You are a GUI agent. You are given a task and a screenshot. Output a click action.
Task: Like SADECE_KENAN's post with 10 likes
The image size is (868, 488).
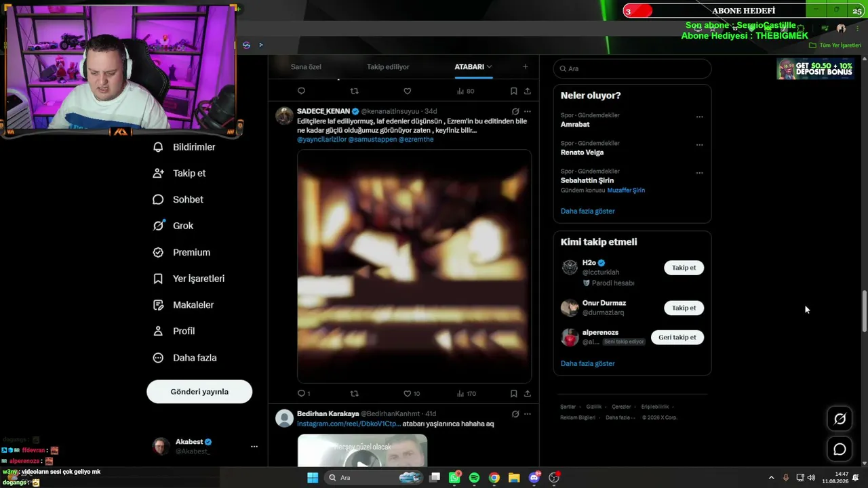(408, 393)
